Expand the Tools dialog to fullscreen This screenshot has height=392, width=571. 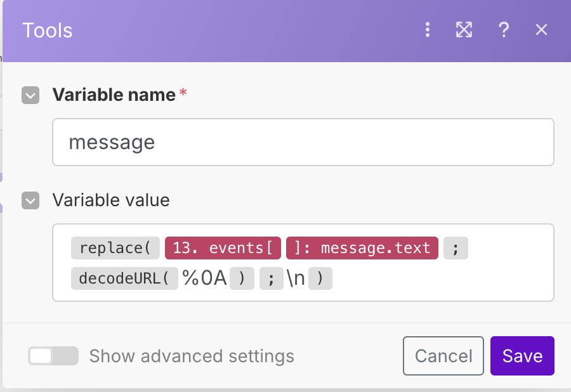pyautogui.click(x=464, y=30)
